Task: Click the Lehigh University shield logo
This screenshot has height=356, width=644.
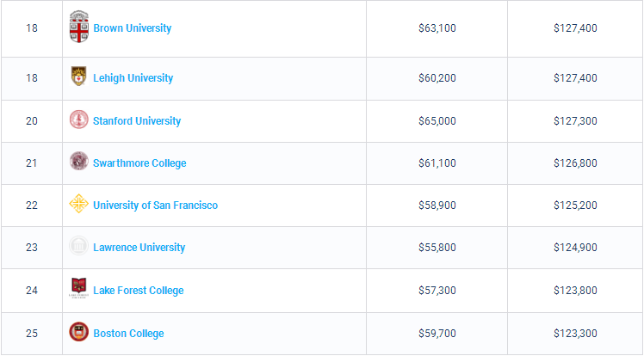Action: click(78, 77)
